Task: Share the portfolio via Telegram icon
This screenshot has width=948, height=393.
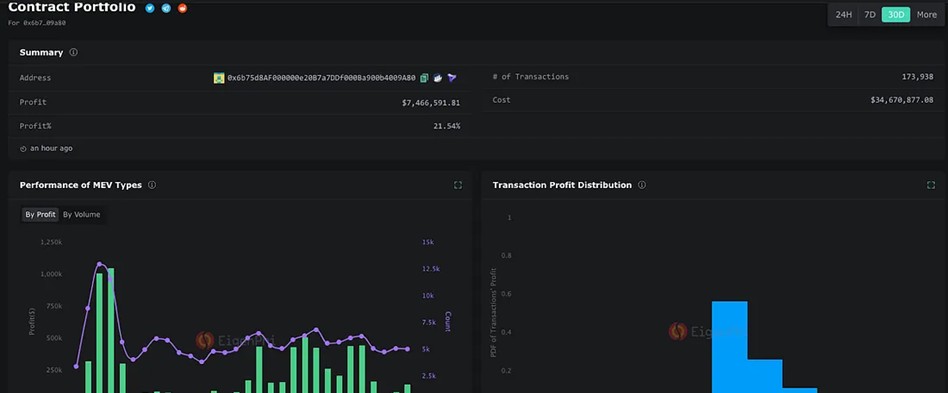Action: [166, 8]
